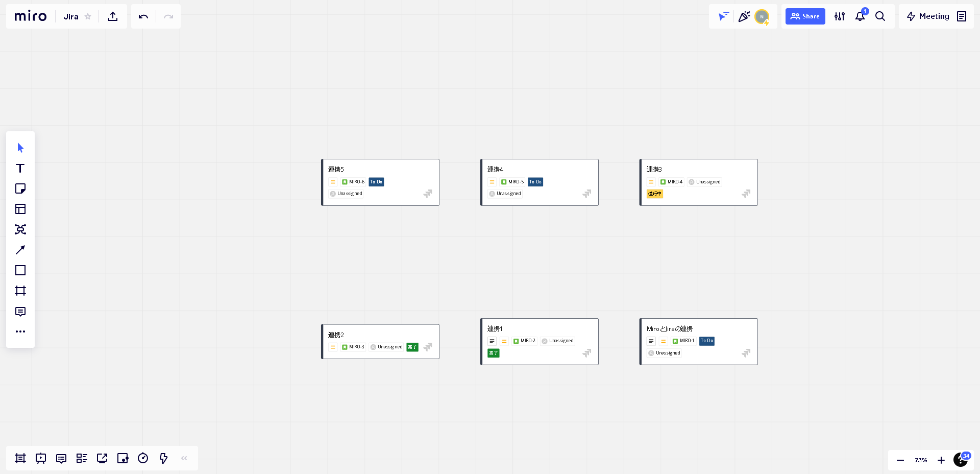Select the Mind map tool
This screenshot has height=474, width=980.
tap(20, 229)
